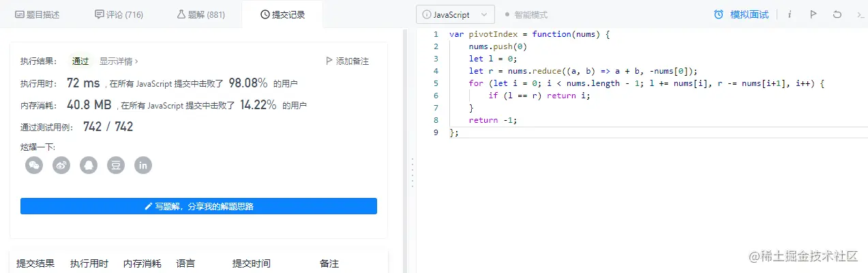The width and height of the screenshot is (868, 273).
Task: Click the 72 ms runtime value
Action: 83,83
